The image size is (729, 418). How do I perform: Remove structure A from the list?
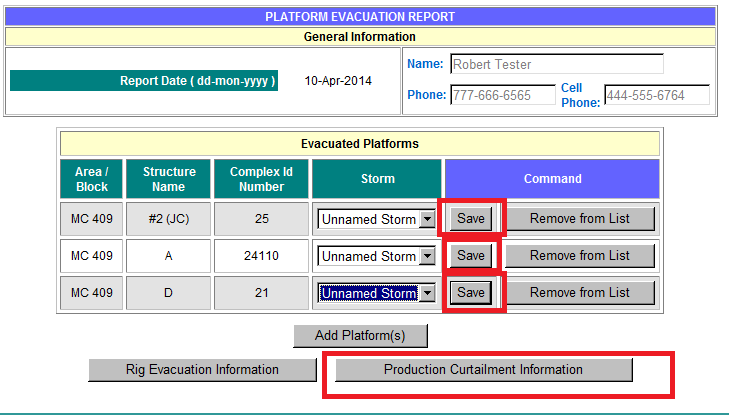(x=580, y=255)
